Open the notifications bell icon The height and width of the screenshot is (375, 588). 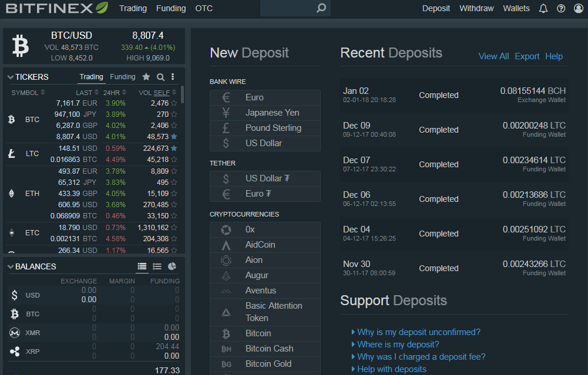point(543,8)
